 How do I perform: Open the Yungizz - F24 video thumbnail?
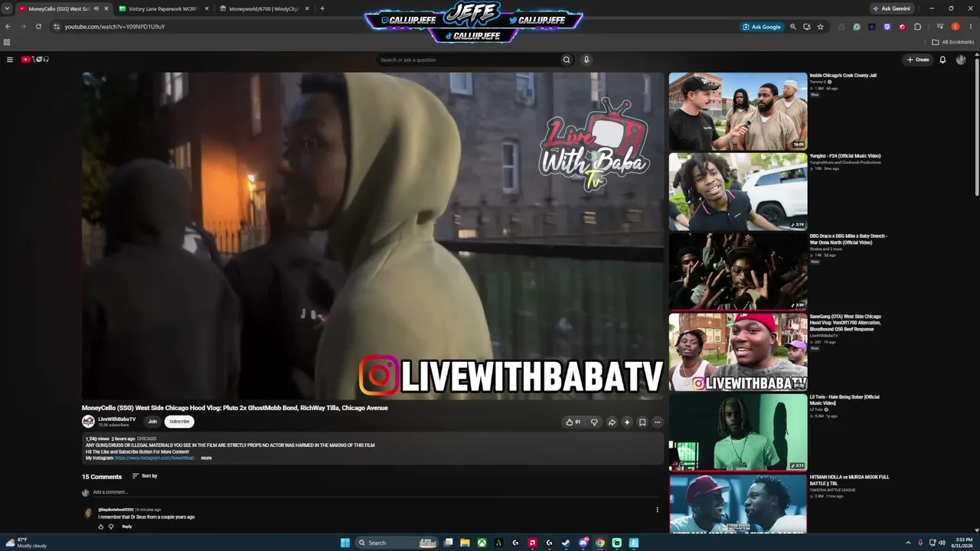click(x=738, y=191)
